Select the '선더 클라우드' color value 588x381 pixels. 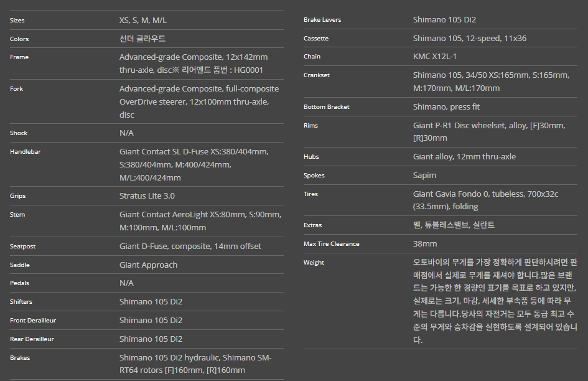click(142, 39)
